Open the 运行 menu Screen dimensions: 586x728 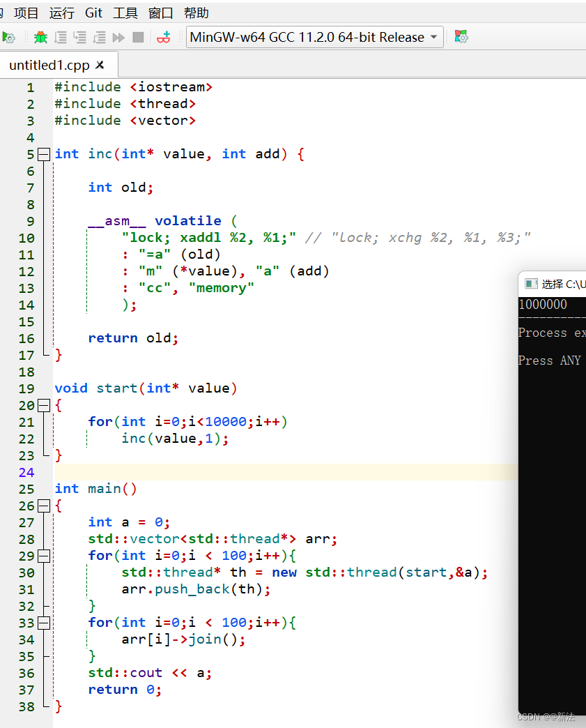pyautogui.click(x=61, y=13)
